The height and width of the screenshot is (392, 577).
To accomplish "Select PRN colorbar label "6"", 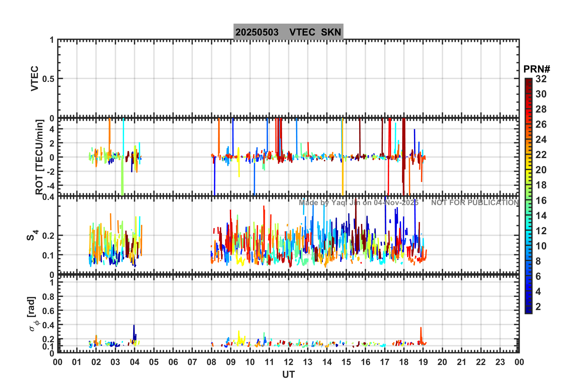I will 538,276.
